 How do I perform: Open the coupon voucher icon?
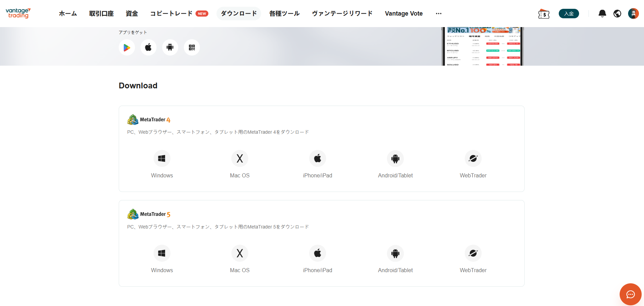pyautogui.click(x=544, y=14)
